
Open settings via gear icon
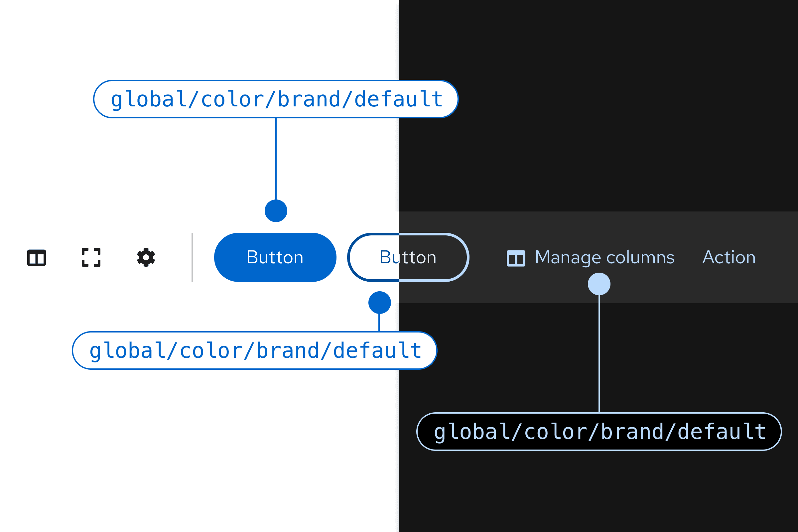click(x=145, y=256)
